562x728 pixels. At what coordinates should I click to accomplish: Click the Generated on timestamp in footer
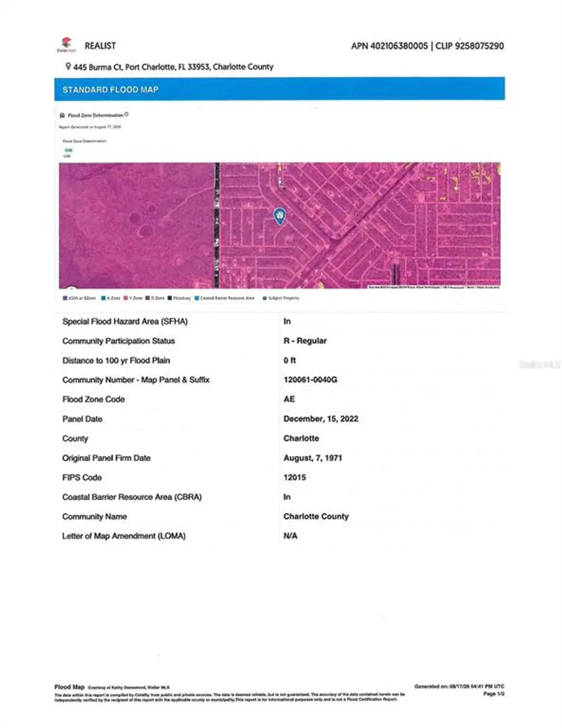[460, 686]
